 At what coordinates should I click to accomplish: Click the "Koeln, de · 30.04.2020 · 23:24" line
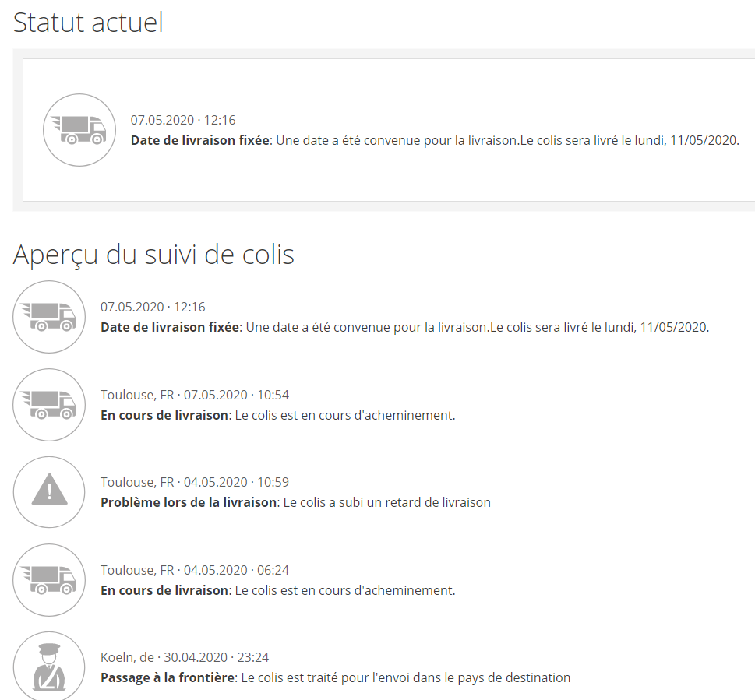coord(185,657)
